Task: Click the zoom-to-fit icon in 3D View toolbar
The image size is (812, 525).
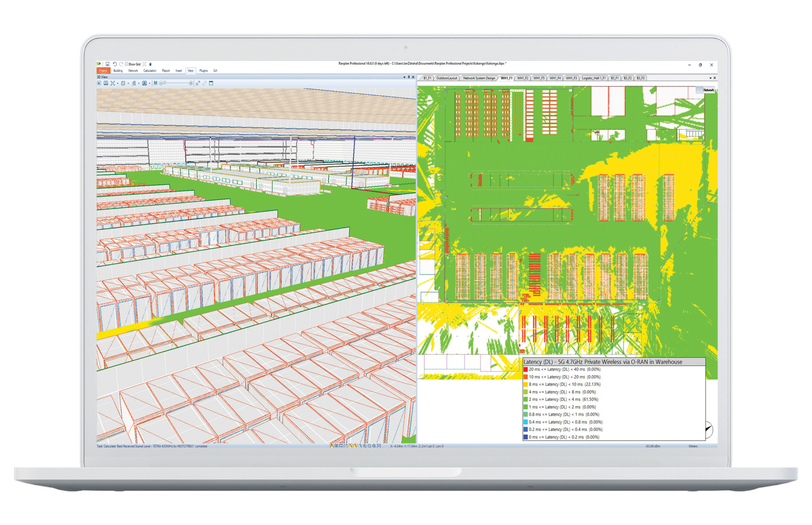Action: point(113,83)
